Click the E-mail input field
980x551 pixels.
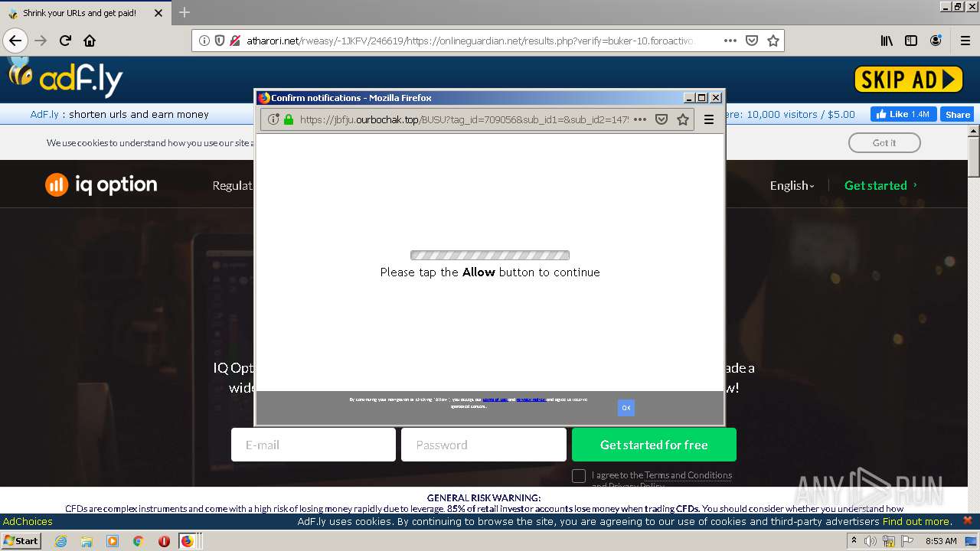(x=313, y=445)
